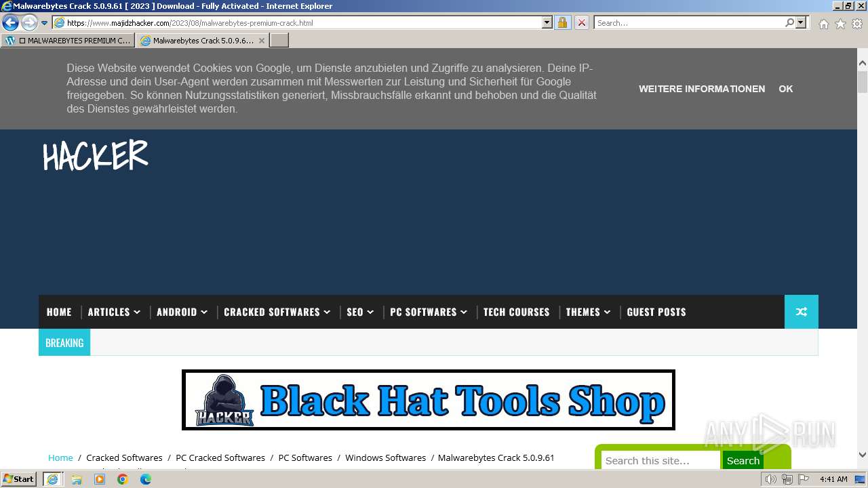Expand the ANDROID menu
This screenshot has height=488, width=868.
click(182, 312)
